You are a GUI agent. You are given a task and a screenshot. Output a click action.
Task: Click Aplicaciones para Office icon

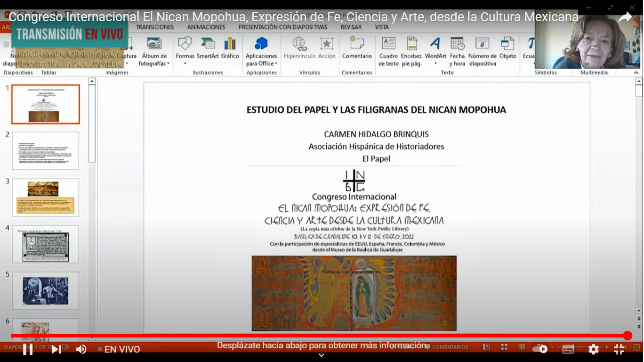pos(261,43)
